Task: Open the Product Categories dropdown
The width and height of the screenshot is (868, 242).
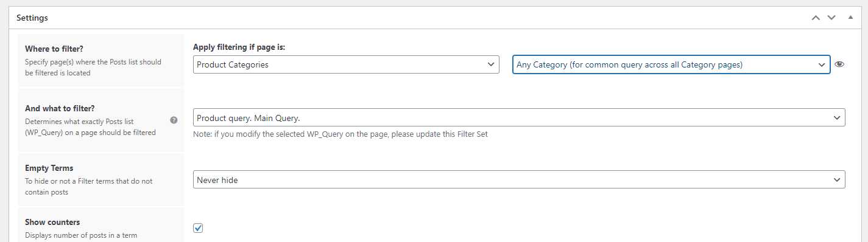Action: pyautogui.click(x=346, y=64)
